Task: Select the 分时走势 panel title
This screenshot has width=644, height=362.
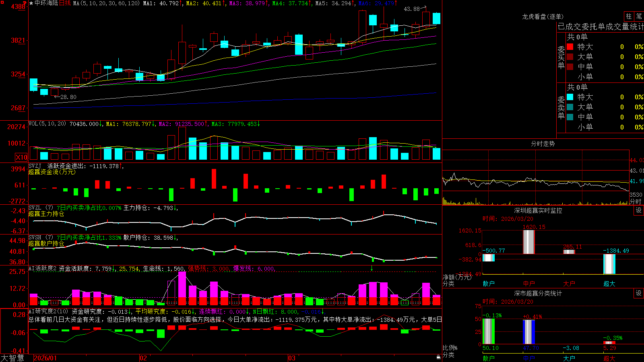Action: click(543, 144)
